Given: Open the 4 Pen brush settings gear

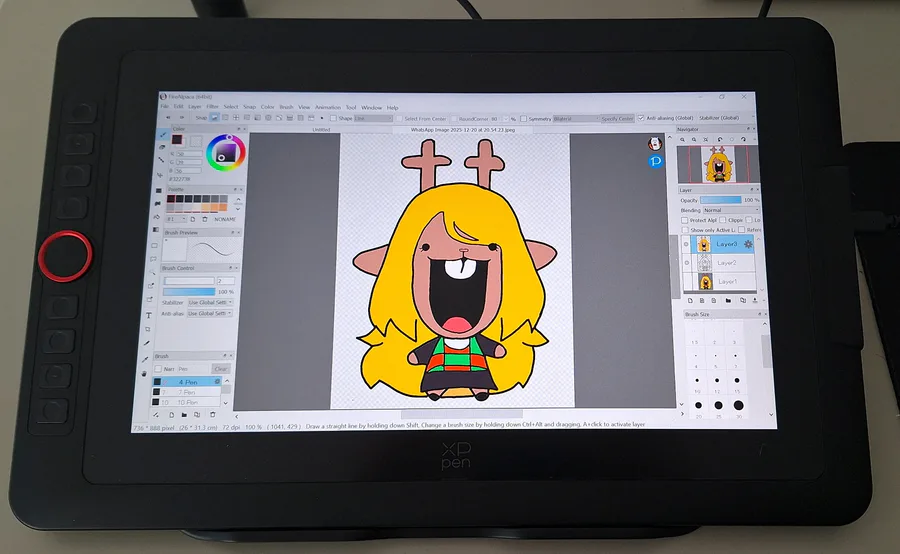Looking at the screenshot, I should (x=218, y=382).
